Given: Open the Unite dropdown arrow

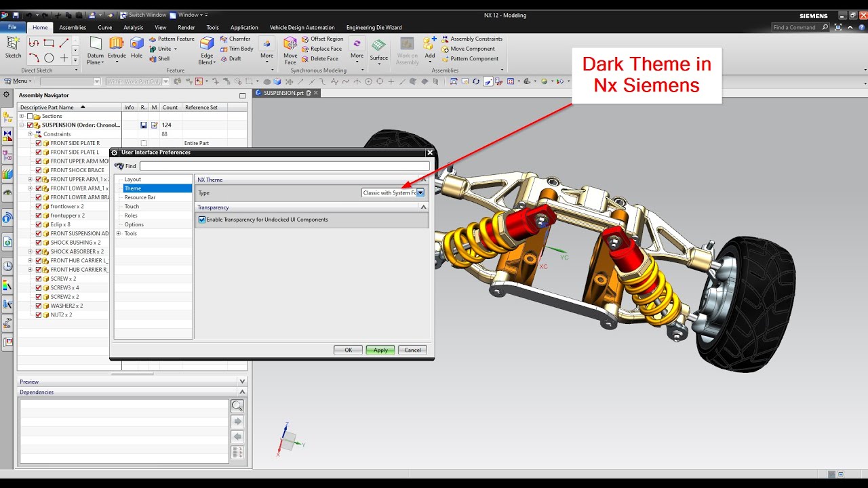Looking at the screenshot, I should click(x=175, y=49).
